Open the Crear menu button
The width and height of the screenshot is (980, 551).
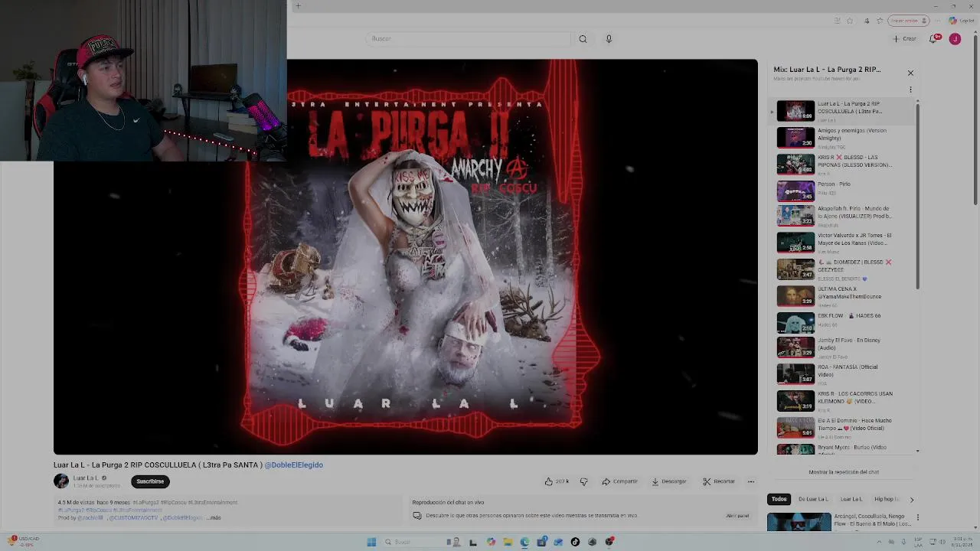(904, 39)
